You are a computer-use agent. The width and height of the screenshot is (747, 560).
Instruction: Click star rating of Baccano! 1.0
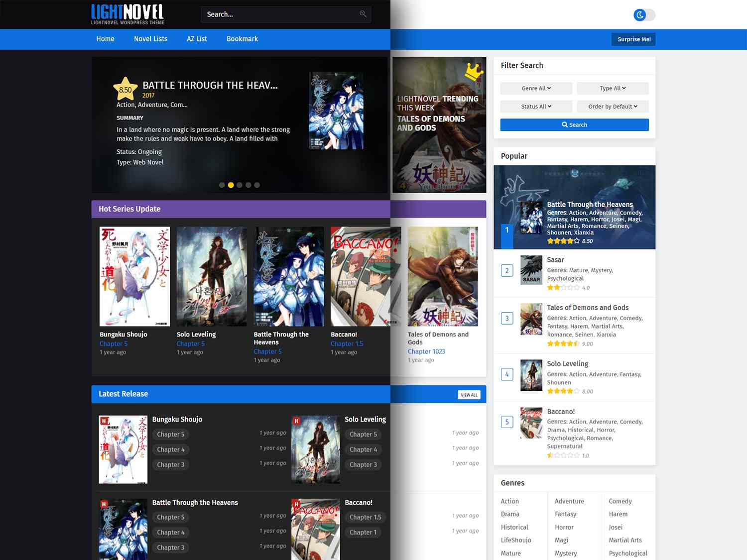[x=563, y=455]
